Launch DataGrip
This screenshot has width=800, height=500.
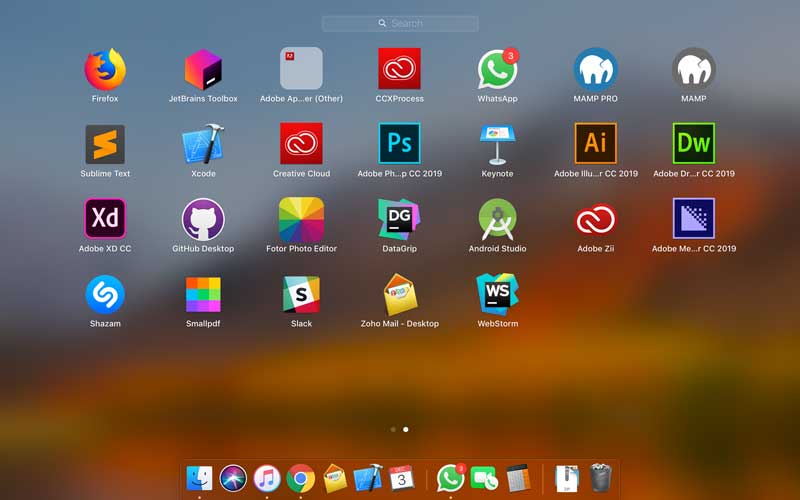(399, 219)
